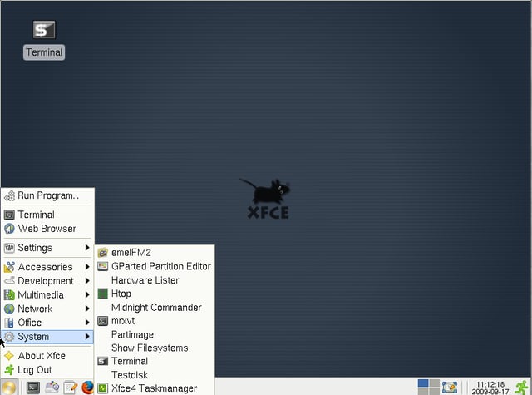Image resolution: width=532 pixels, height=395 pixels.
Task: Click the show desktop panel icon
Action: [450, 388]
